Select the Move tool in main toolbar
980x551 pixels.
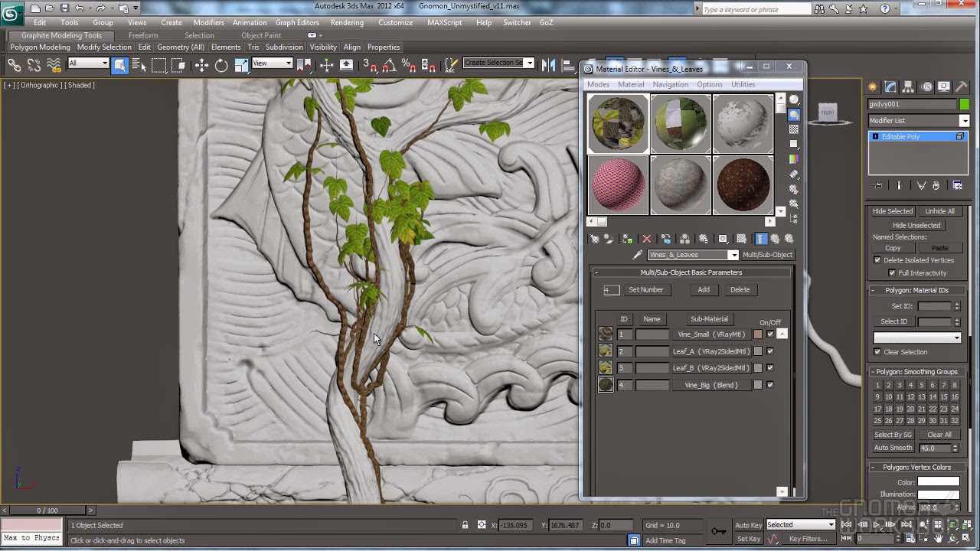(x=201, y=66)
